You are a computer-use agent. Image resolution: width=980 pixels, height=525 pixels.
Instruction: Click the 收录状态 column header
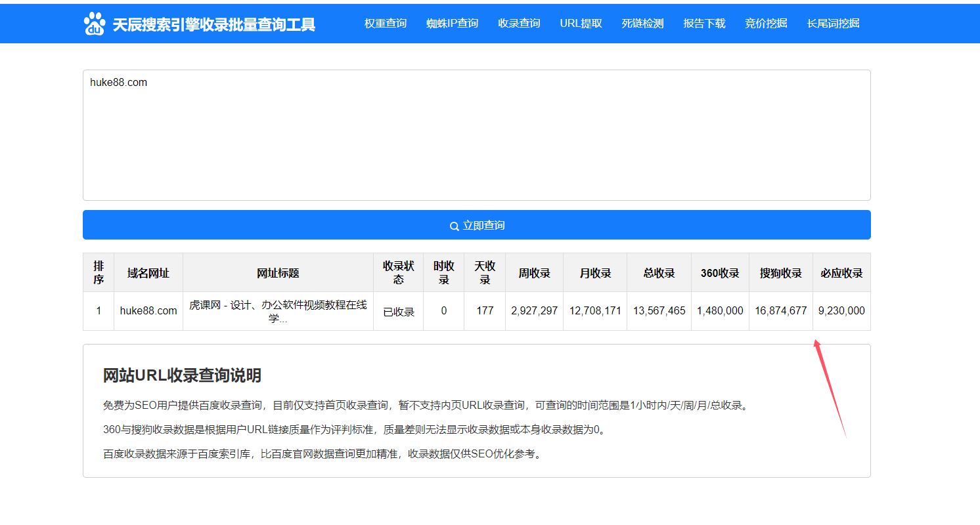399,272
